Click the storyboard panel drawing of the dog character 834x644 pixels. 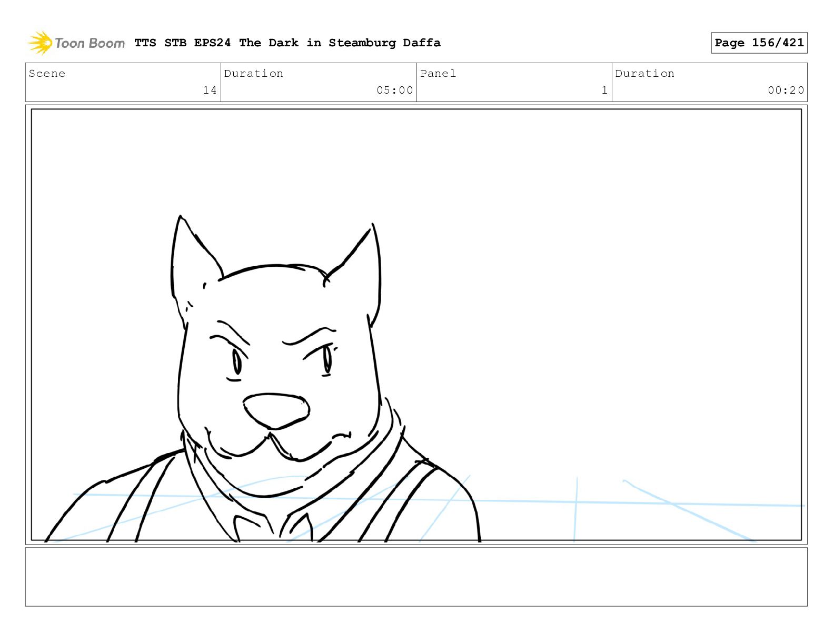click(416, 325)
